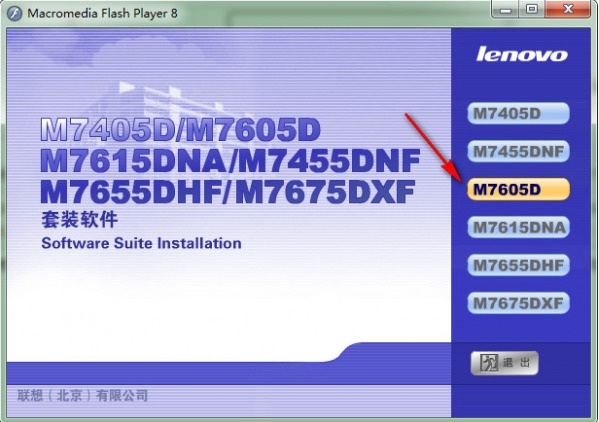This screenshot has height=422, width=599.
Task: Click the 套装软件 text
Action: coord(79,220)
